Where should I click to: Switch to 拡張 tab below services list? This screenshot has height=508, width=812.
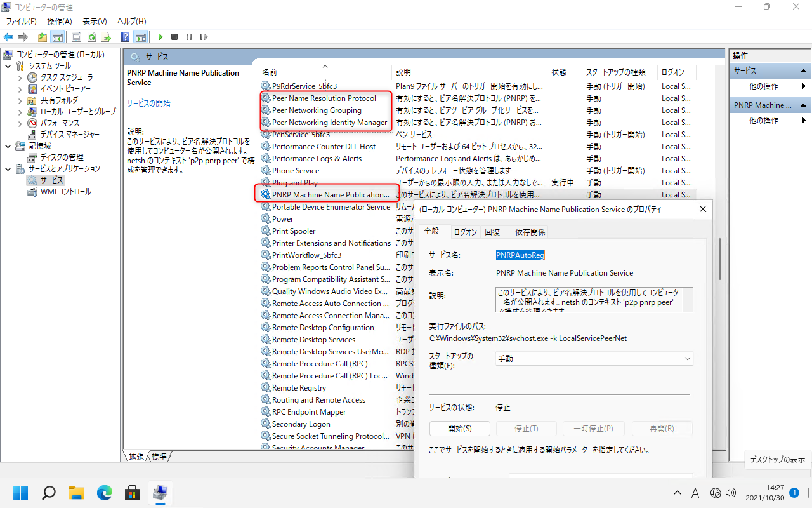136,456
